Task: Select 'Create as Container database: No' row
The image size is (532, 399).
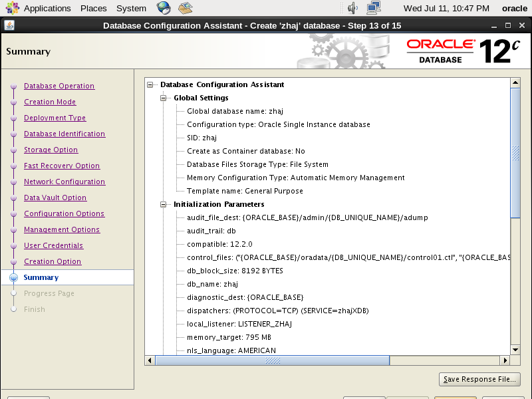Action: pos(246,151)
